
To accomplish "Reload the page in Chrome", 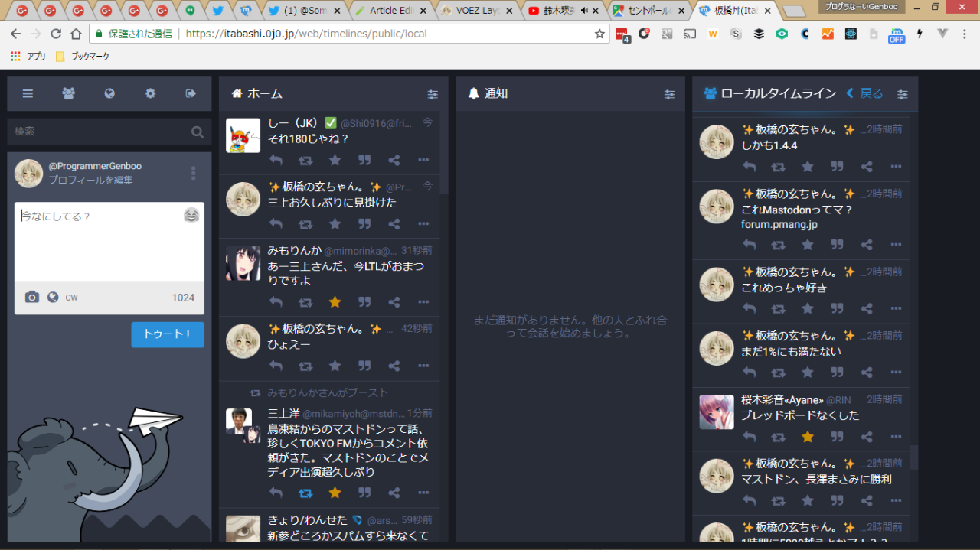I will tap(56, 34).
